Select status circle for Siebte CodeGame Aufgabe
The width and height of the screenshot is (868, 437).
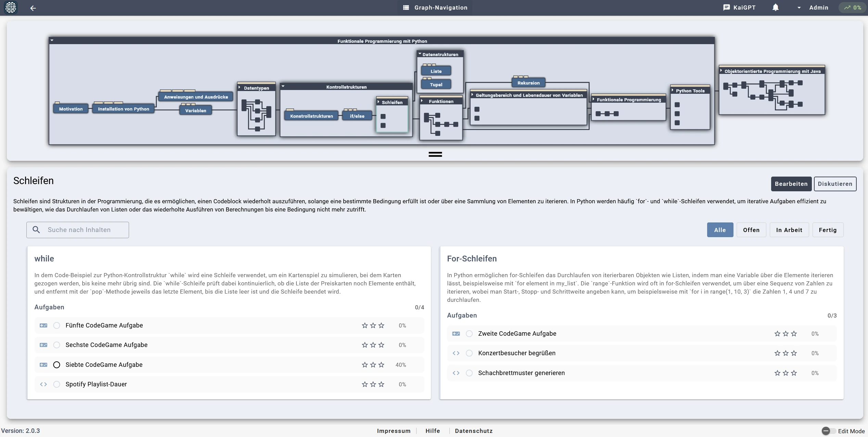coord(57,365)
